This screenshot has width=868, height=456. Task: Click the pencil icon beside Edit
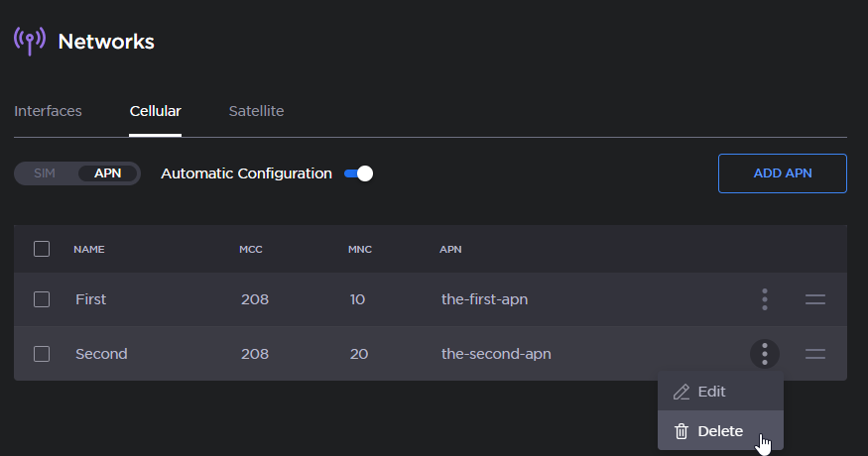[x=682, y=392]
